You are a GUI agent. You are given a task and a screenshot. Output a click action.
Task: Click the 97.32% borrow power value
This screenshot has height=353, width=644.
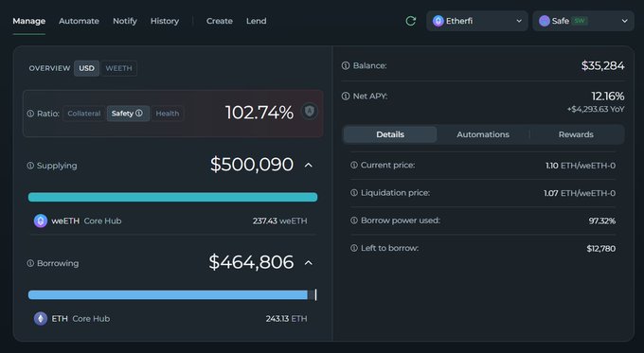click(x=602, y=221)
